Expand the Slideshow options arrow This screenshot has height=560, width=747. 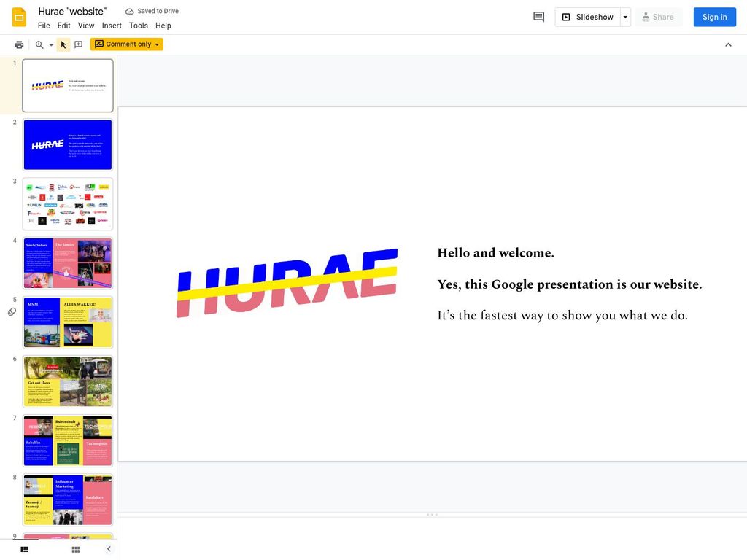[x=625, y=17]
